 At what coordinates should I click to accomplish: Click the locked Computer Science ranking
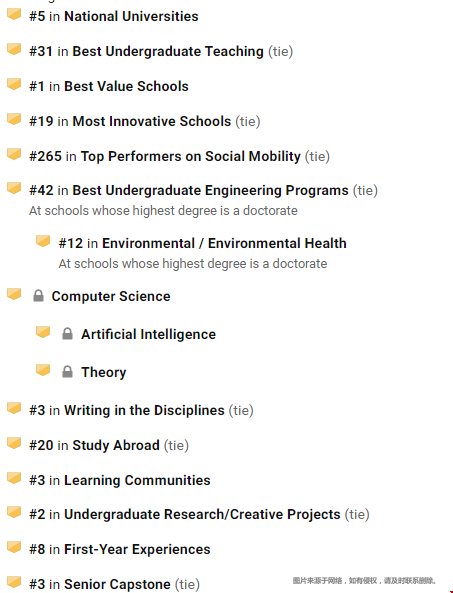[111, 296]
